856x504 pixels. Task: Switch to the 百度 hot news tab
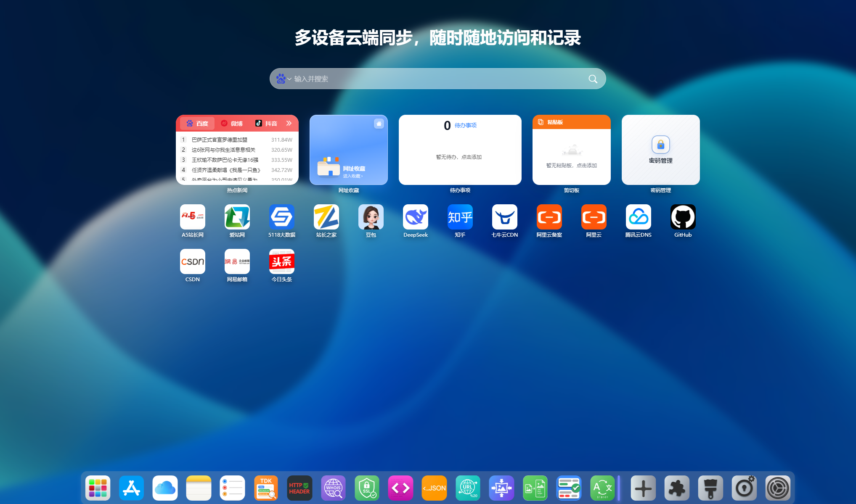(x=197, y=123)
